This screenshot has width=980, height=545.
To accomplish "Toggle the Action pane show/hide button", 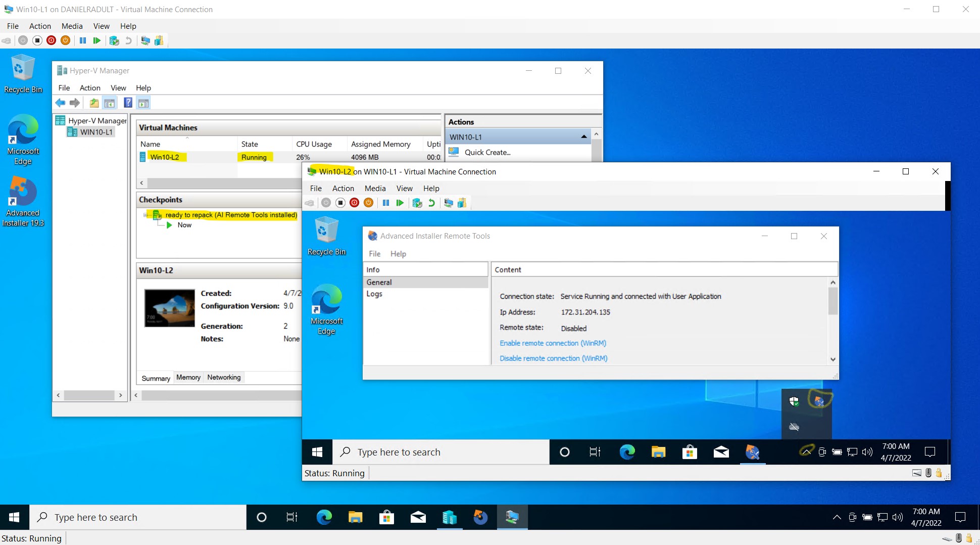I will point(143,103).
